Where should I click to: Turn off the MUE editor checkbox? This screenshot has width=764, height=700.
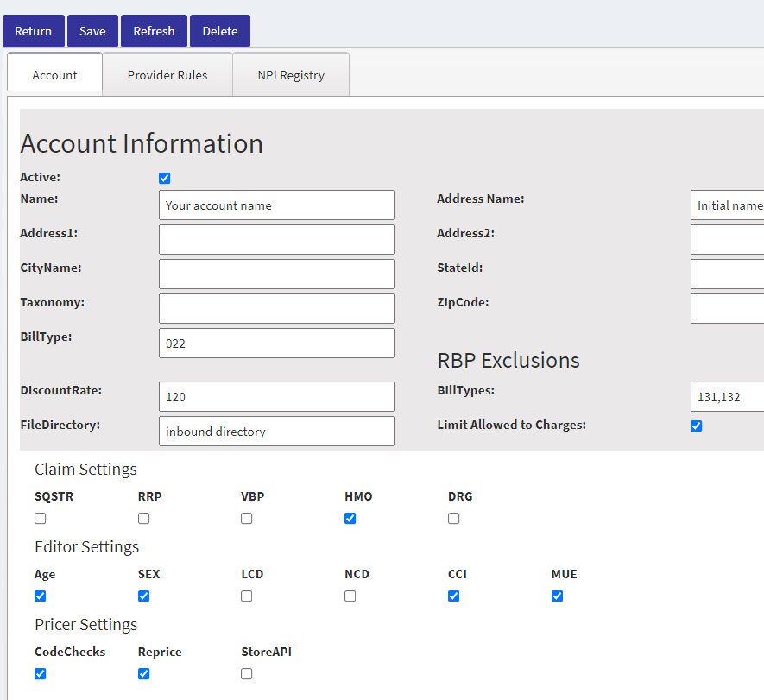click(558, 596)
